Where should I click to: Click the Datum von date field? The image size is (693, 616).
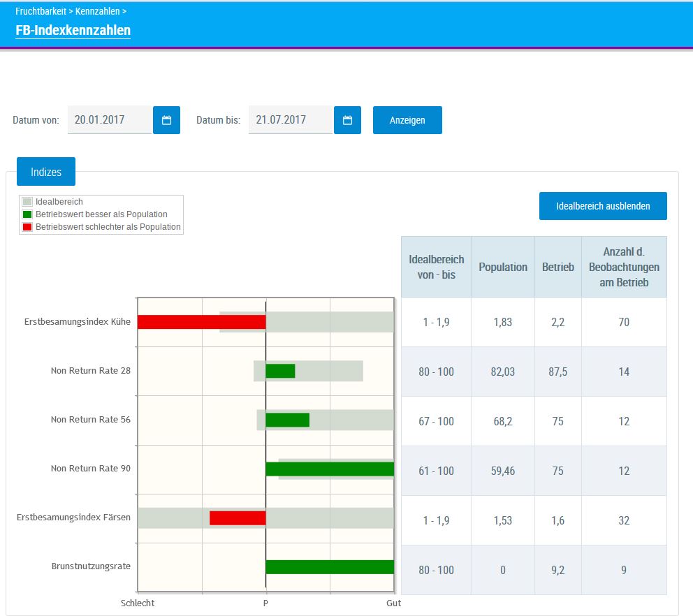click(x=109, y=120)
